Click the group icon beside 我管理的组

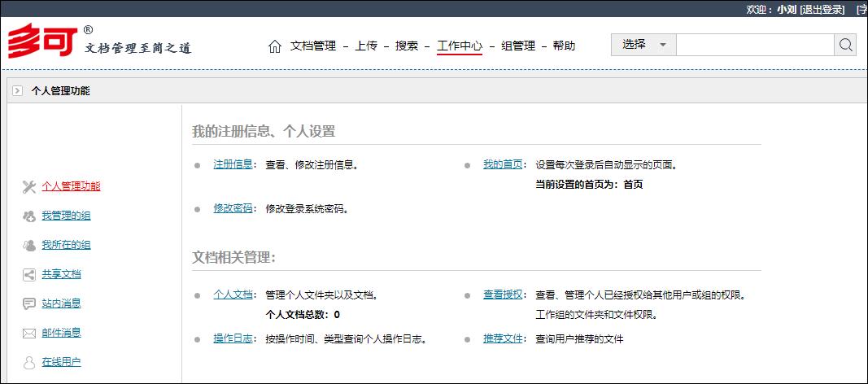(29, 216)
